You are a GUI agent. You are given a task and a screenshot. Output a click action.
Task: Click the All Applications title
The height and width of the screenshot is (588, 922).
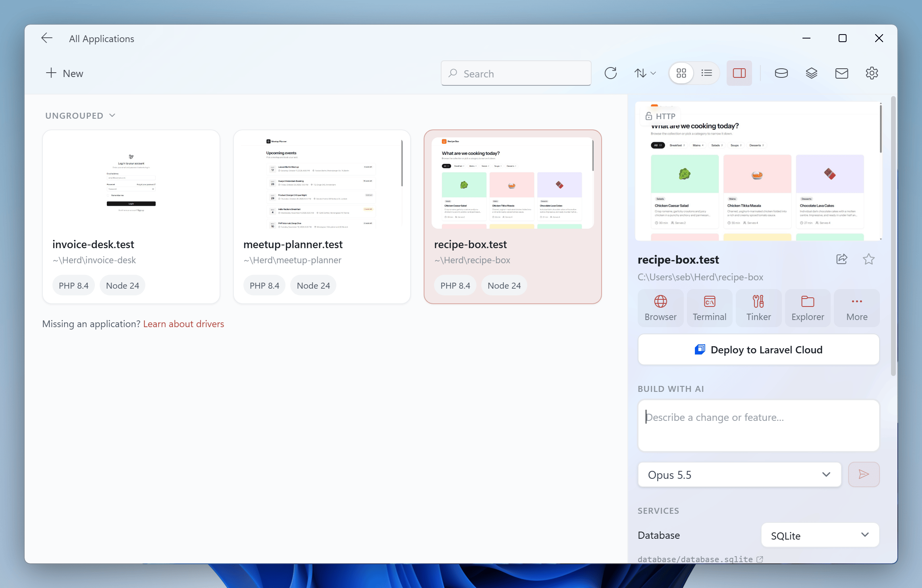click(102, 39)
